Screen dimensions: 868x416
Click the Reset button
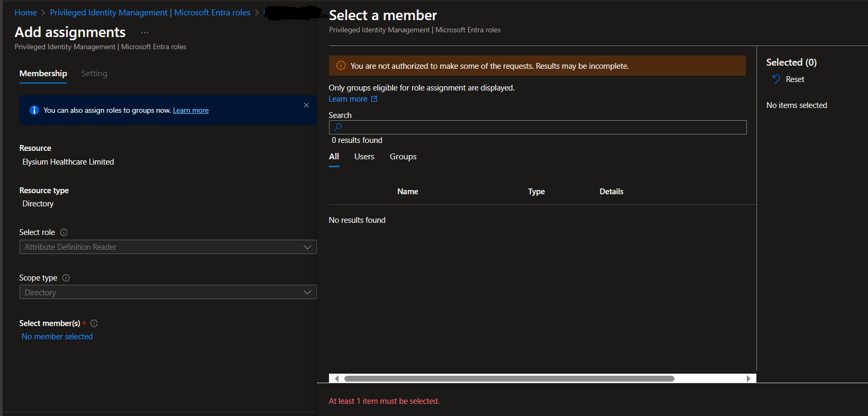click(788, 79)
